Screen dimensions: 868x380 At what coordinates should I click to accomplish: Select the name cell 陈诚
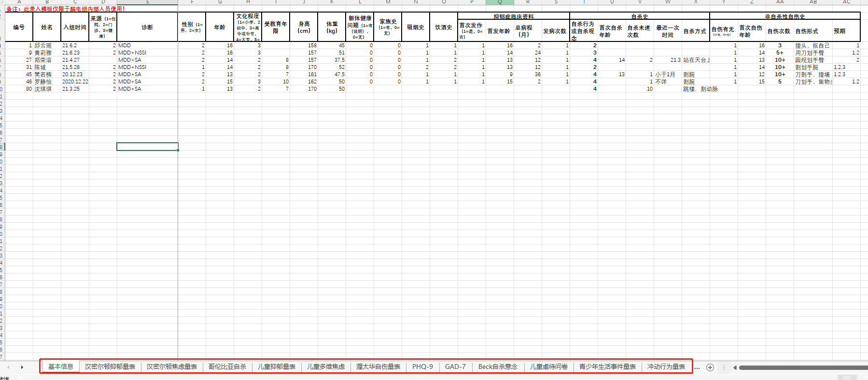(47, 67)
